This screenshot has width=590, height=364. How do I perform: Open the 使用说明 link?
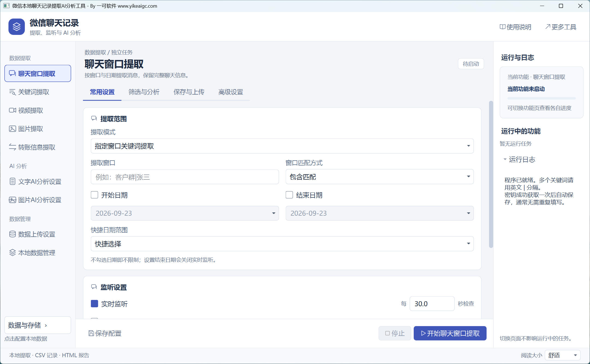pos(515,27)
